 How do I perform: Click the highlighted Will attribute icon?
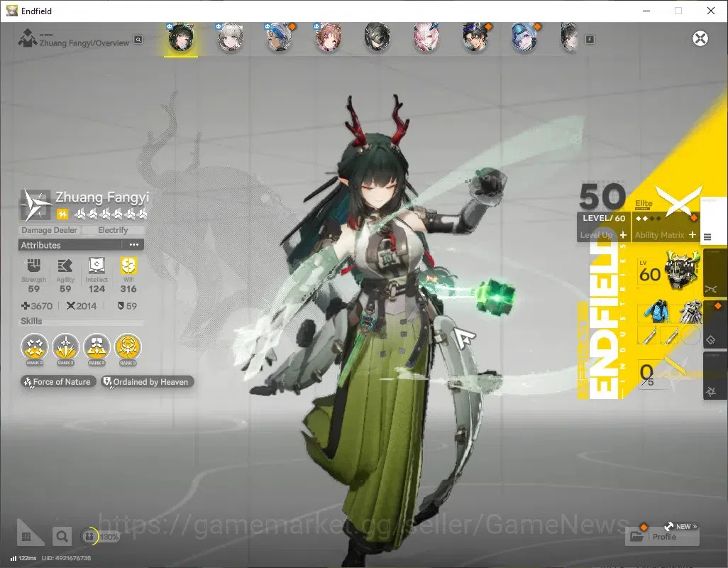[128, 266]
